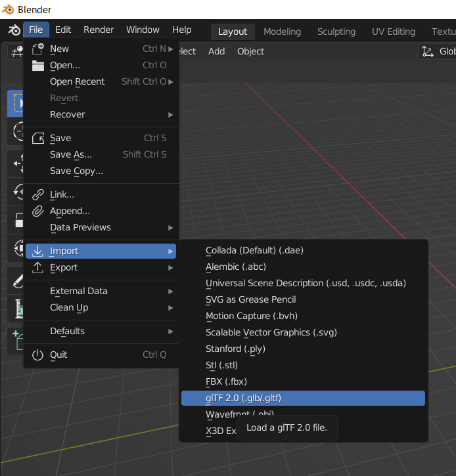Open the File menu
The width and height of the screenshot is (456, 476).
36,30
